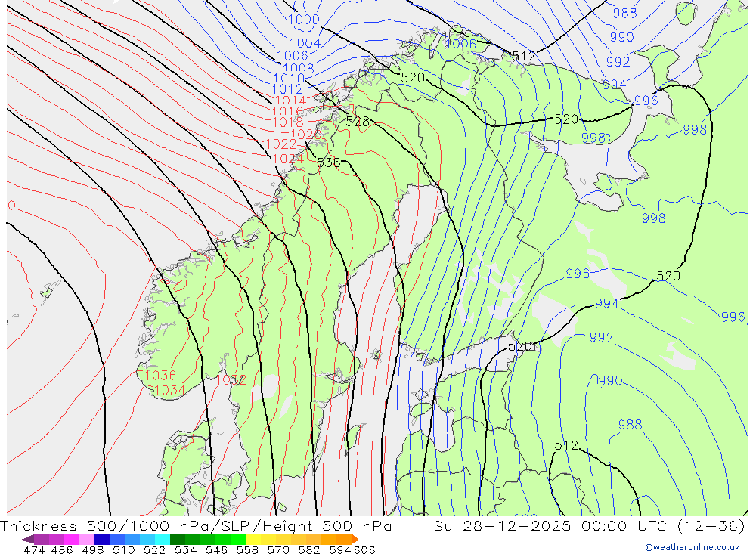Click the legend value '558'
Screen dimensions: 756x554
[x=247, y=549]
